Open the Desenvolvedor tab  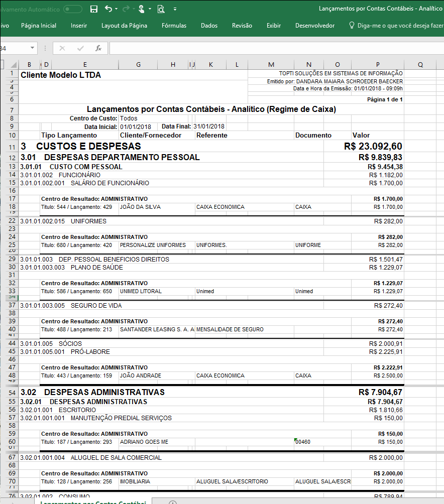click(x=315, y=26)
